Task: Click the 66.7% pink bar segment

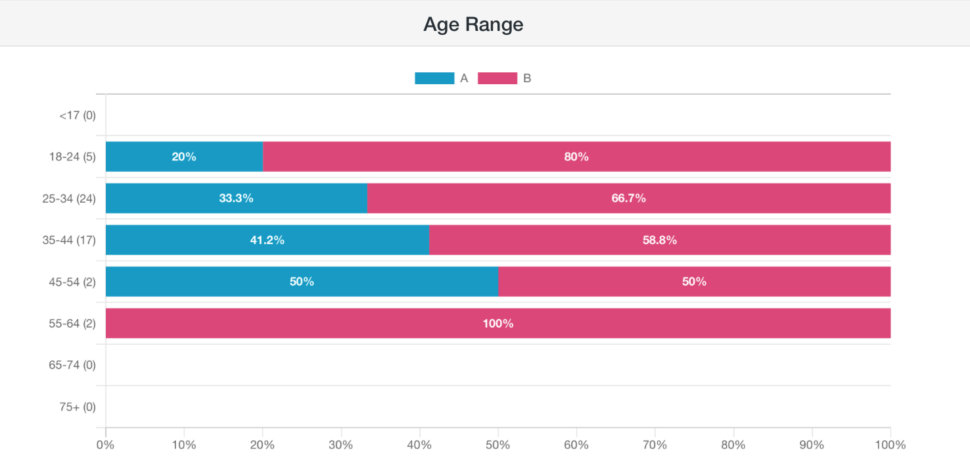Action: pyautogui.click(x=628, y=198)
